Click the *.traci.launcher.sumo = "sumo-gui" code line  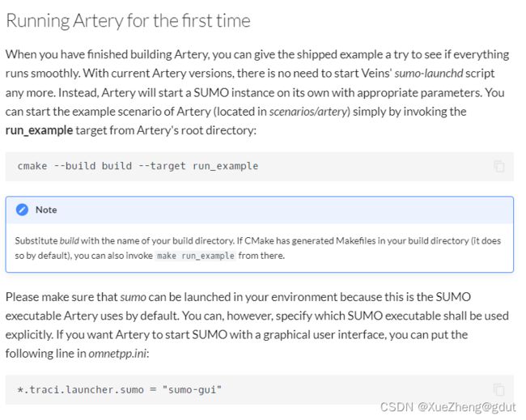pos(120,390)
